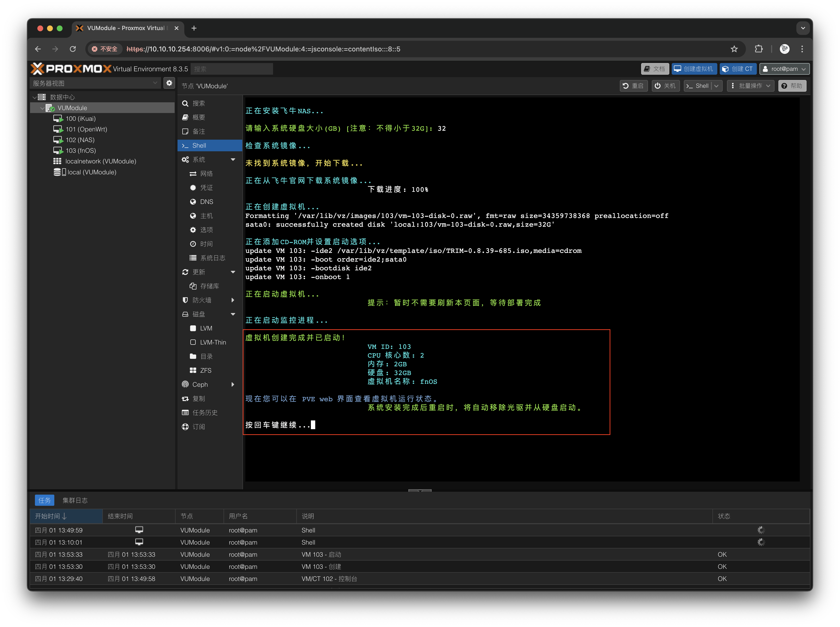This screenshot has width=840, height=627.
Task: Switch to the cluster log (集群日志) tab
Action: tap(75, 500)
